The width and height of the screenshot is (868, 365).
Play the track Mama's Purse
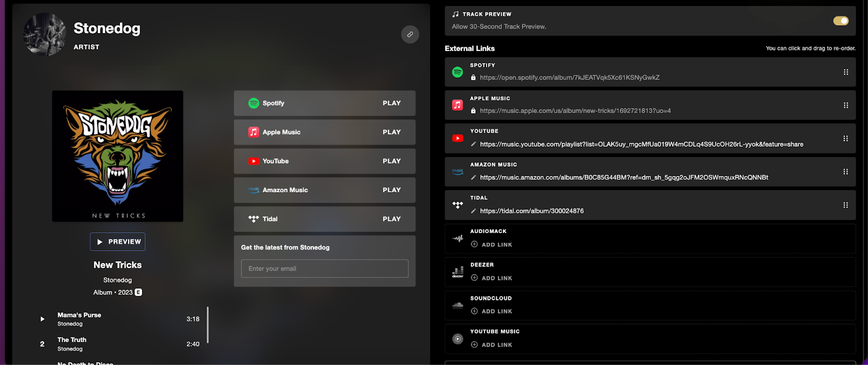(42, 319)
